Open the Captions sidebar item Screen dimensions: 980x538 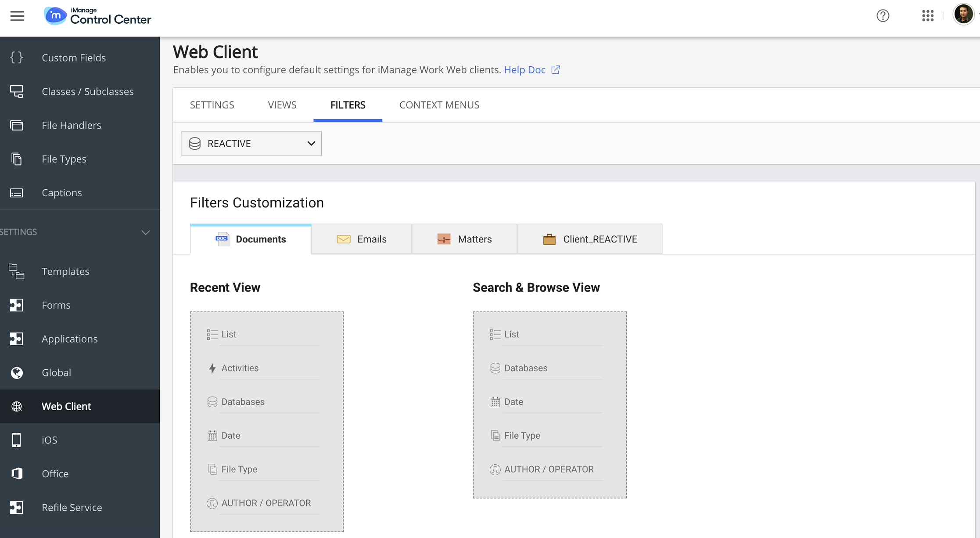[61, 192]
